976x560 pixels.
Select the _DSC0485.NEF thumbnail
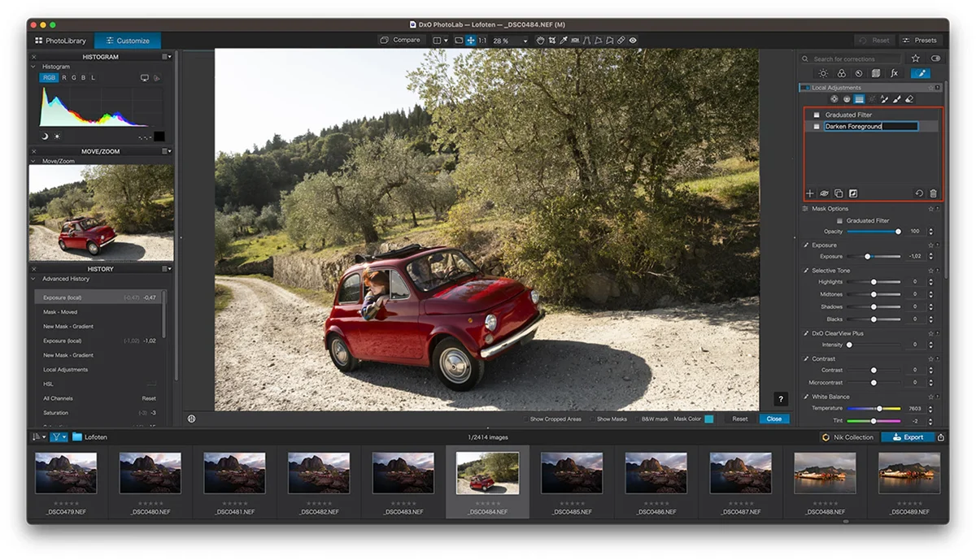point(572,473)
